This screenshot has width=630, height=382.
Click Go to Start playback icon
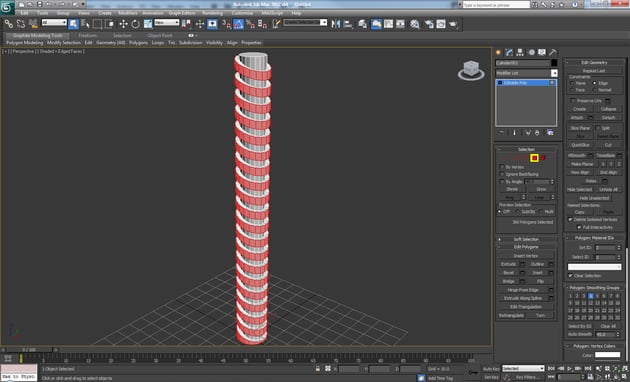click(552, 368)
